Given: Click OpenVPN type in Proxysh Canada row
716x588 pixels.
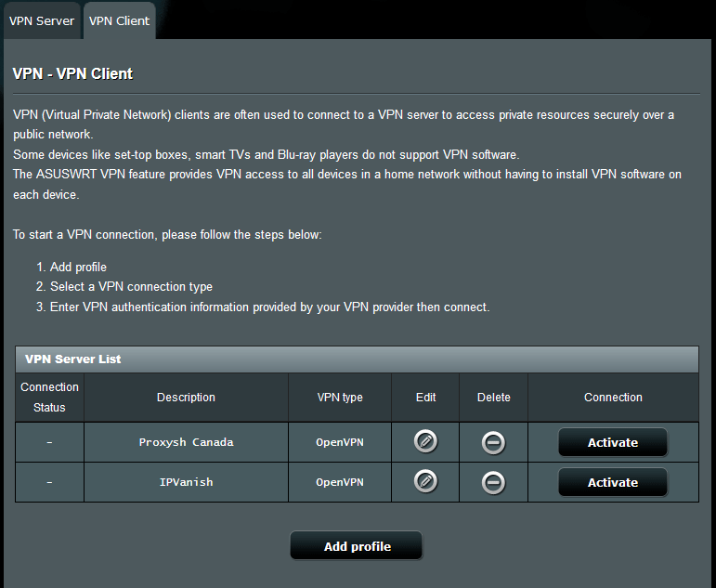Looking at the screenshot, I should coord(340,442).
